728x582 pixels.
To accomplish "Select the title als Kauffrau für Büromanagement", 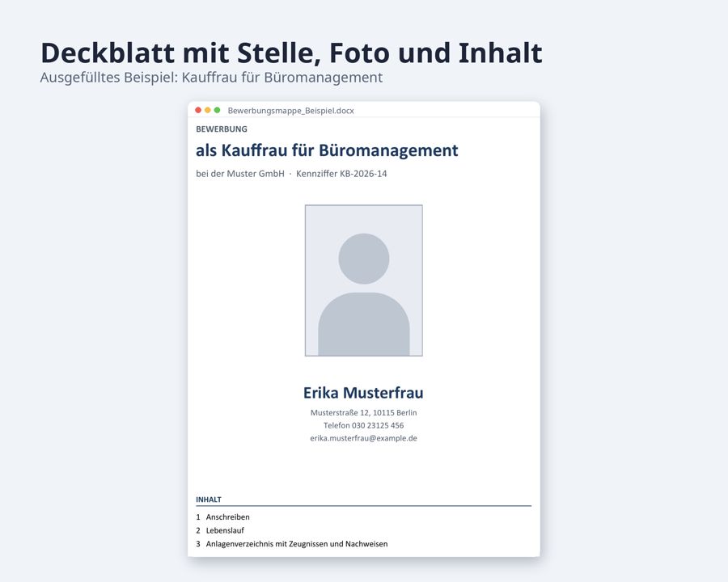I will coord(327,150).
